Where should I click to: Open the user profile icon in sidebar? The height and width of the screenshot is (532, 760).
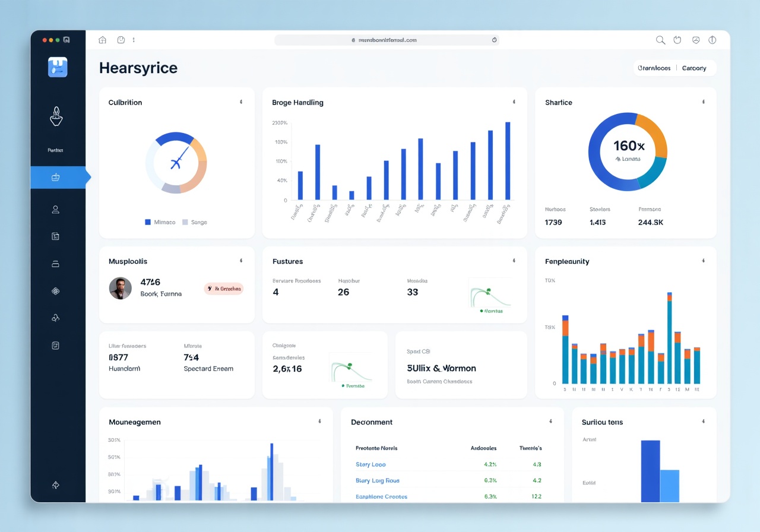point(55,209)
